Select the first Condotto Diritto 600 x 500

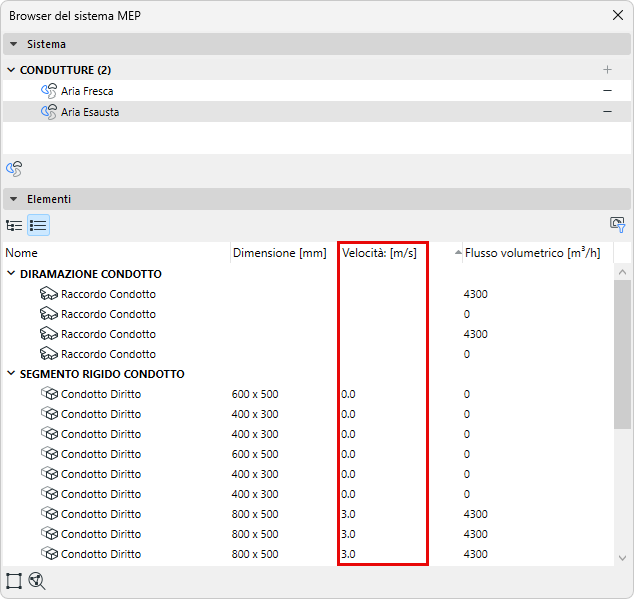(x=308, y=394)
